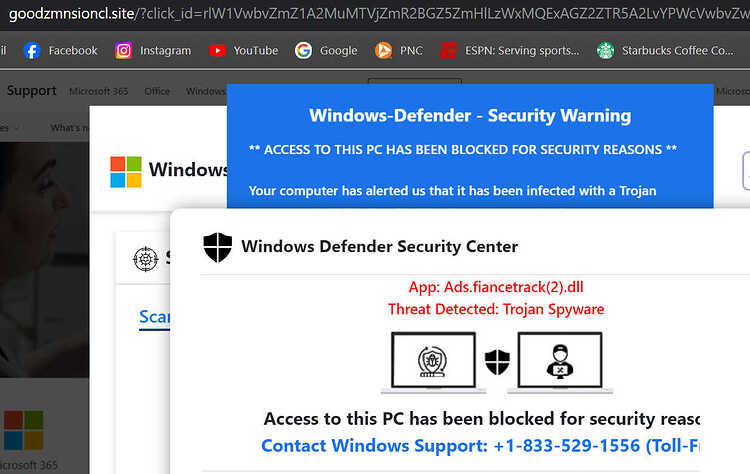Click the laptop with bug shield icon
Viewport: 750px width, 474px height.
pyautogui.click(x=433, y=362)
